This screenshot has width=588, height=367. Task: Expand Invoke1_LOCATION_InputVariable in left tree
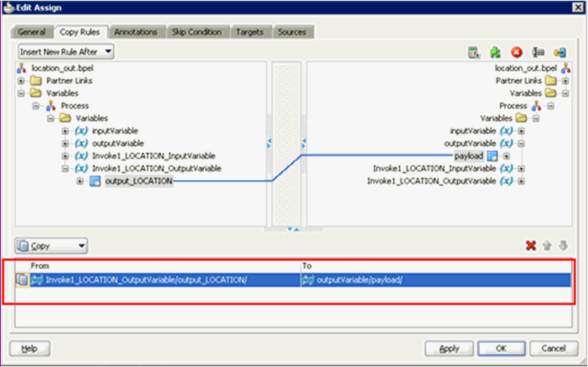click(65, 156)
